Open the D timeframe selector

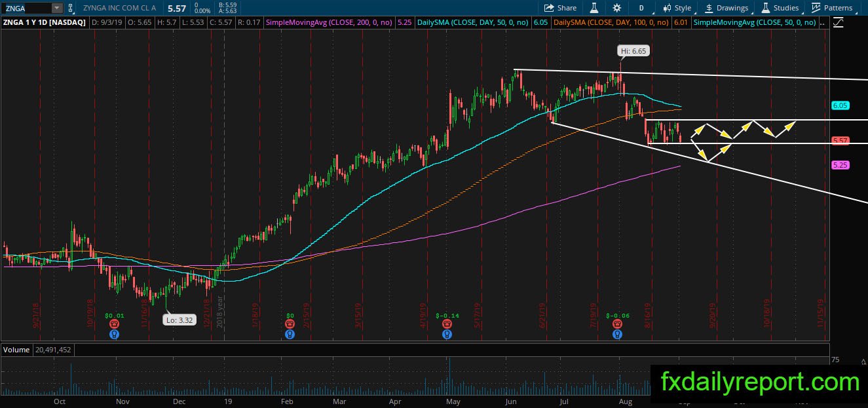[641, 8]
